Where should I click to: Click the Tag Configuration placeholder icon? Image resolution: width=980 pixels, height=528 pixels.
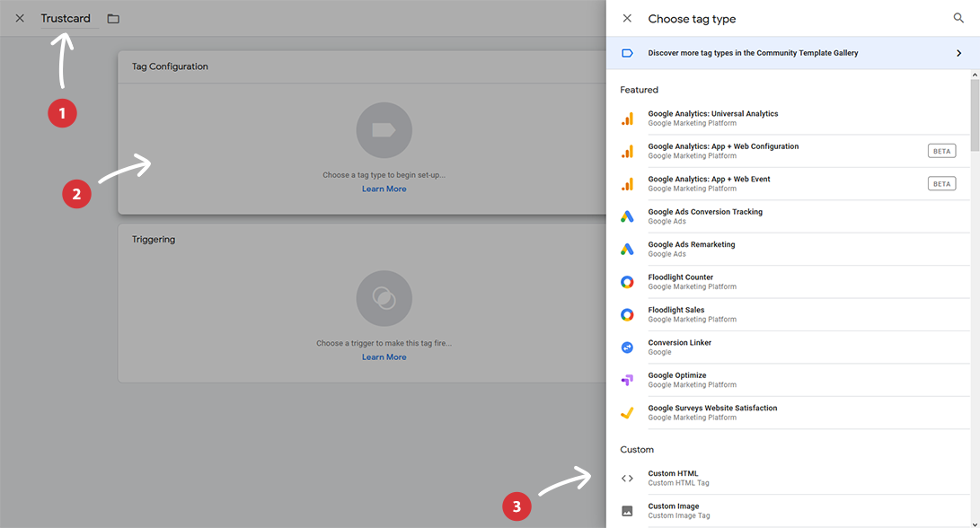384,130
